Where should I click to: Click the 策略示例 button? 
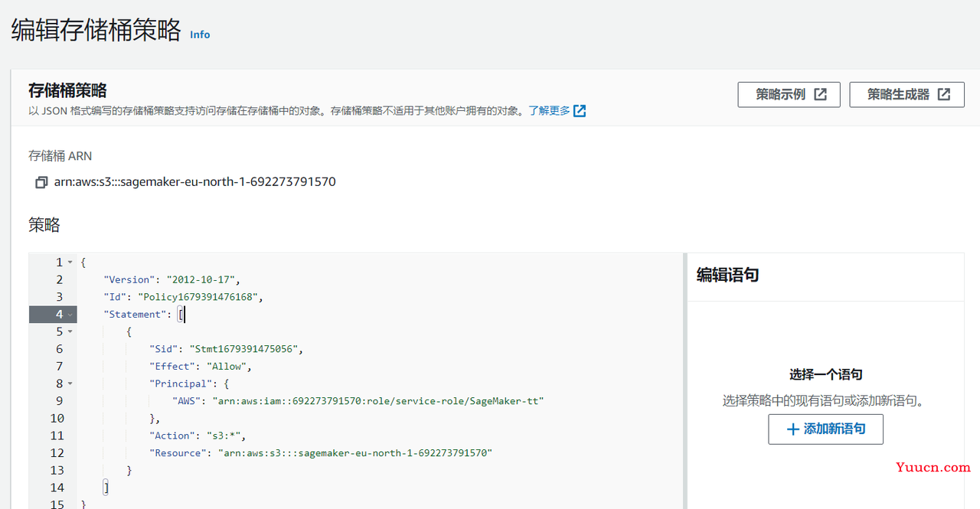pyautogui.click(x=789, y=95)
